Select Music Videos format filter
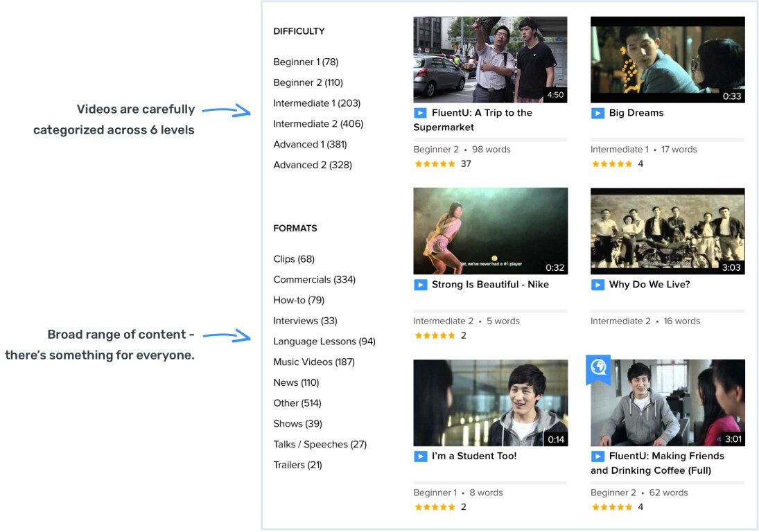Image resolution: width=759 pixels, height=532 pixels. point(313,362)
